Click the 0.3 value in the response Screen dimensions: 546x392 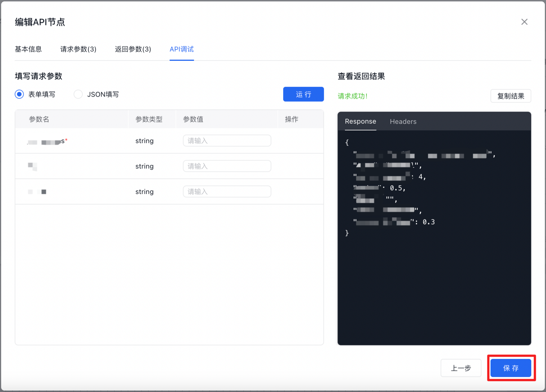pyautogui.click(x=429, y=222)
